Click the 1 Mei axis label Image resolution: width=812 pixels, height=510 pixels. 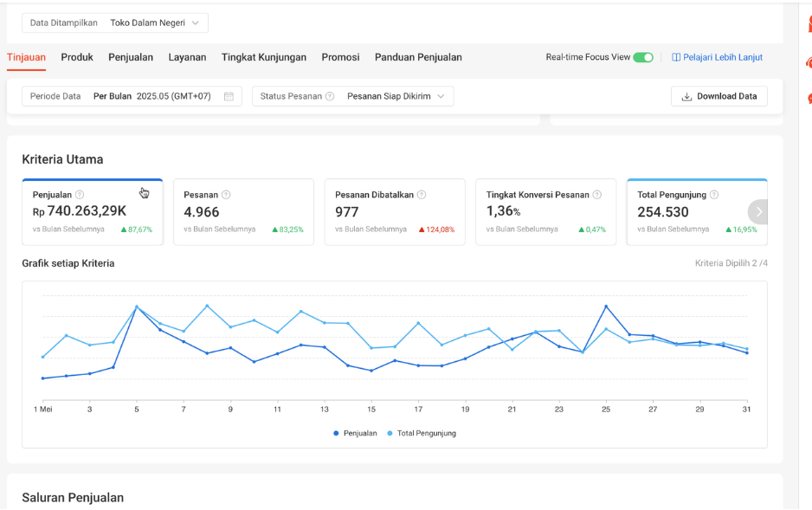[43, 410]
